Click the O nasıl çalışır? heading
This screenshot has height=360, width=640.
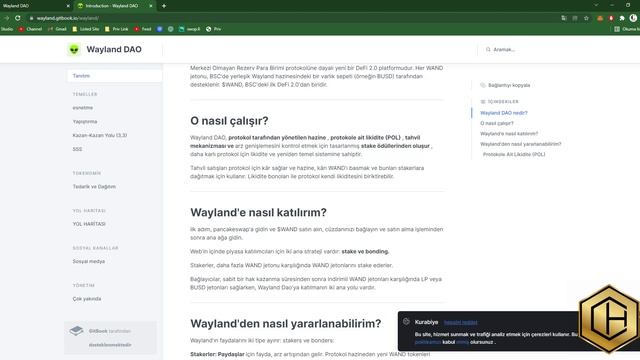[229, 121]
